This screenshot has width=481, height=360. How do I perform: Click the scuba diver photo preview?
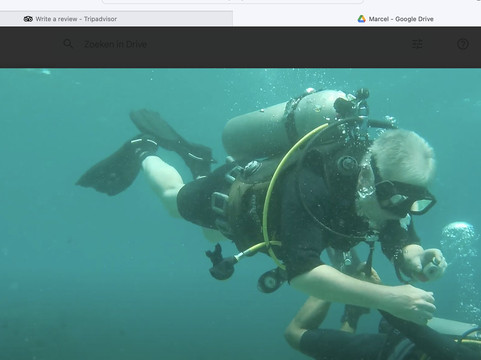coord(240,214)
